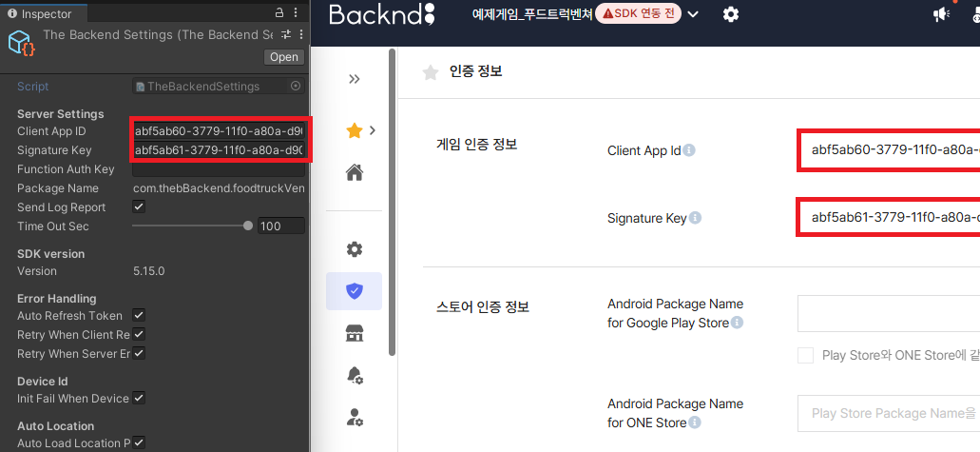Toggle Auto Load Location P checkbox
Screen dimensions: 980x452
139,442
